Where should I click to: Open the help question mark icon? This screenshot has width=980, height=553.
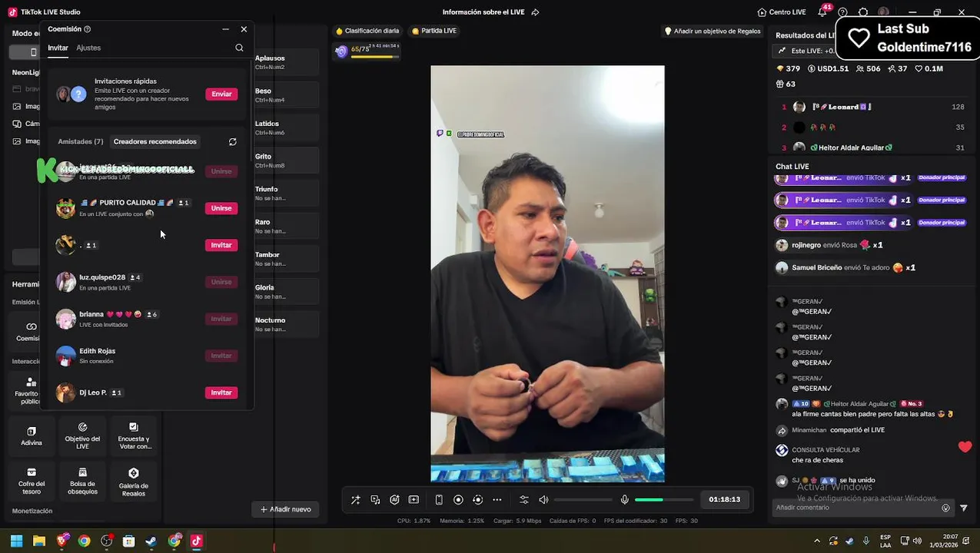842,12
